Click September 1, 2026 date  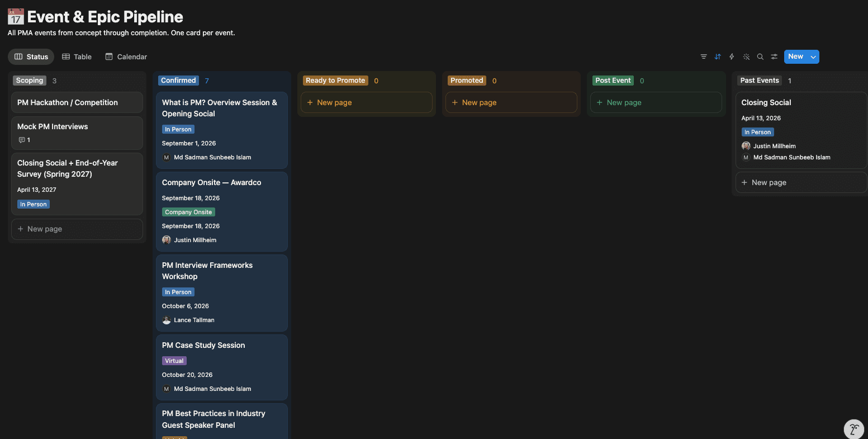[189, 143]
